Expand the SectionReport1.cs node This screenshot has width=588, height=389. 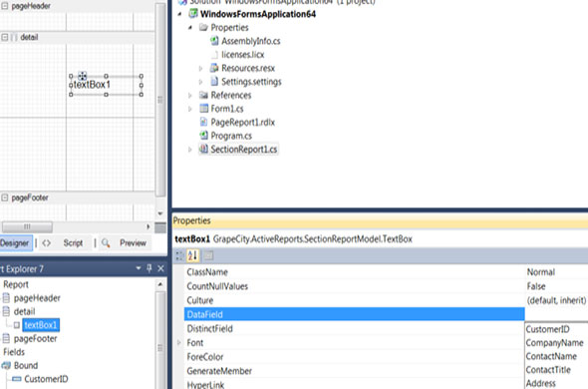190,150
